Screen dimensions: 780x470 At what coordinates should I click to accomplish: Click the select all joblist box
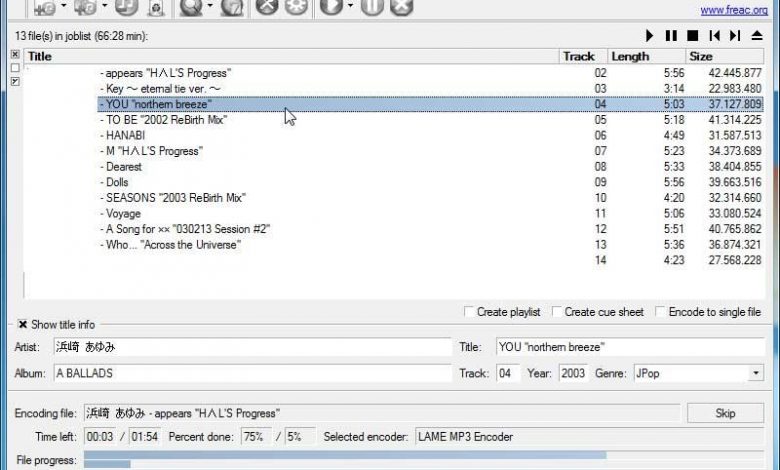click(15, 54)
